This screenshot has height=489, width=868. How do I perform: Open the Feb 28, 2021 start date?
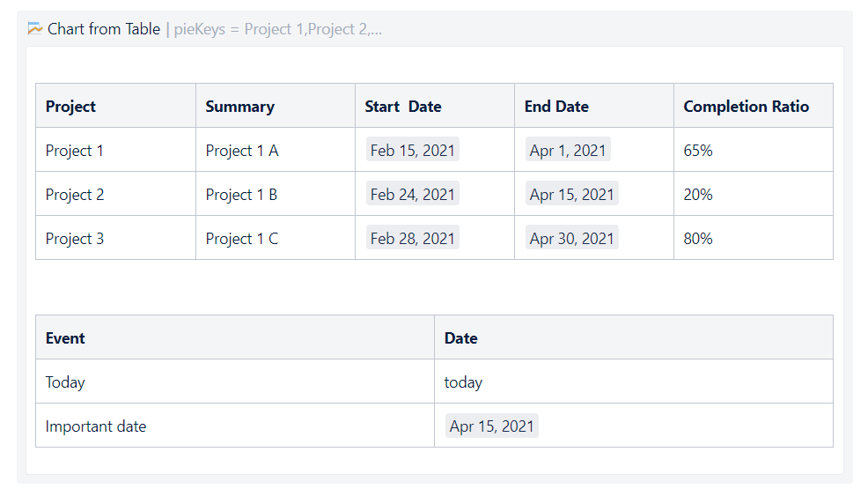(x=412, y=238)
